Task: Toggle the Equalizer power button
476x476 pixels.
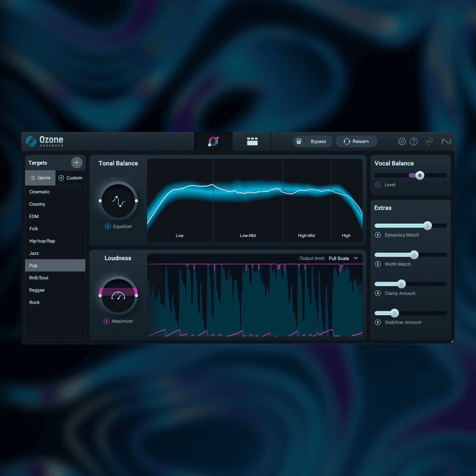Action: point(108,227)
